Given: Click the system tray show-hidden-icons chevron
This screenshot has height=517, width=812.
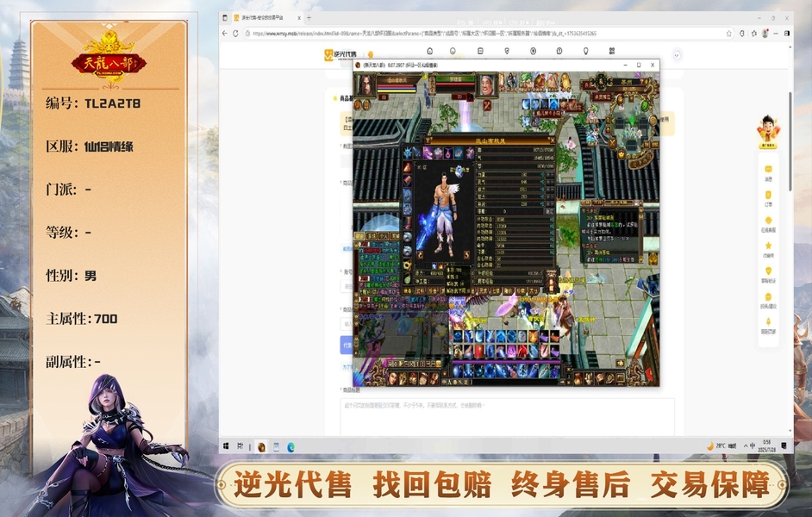Looking at the screenshot, I should (x=746, y=445).
